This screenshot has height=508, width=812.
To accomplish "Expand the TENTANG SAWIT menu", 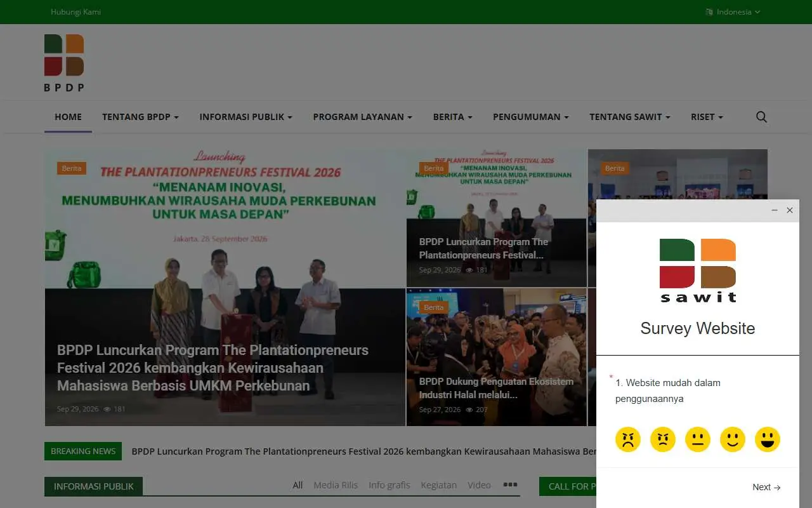I will [x=629, y=117].
